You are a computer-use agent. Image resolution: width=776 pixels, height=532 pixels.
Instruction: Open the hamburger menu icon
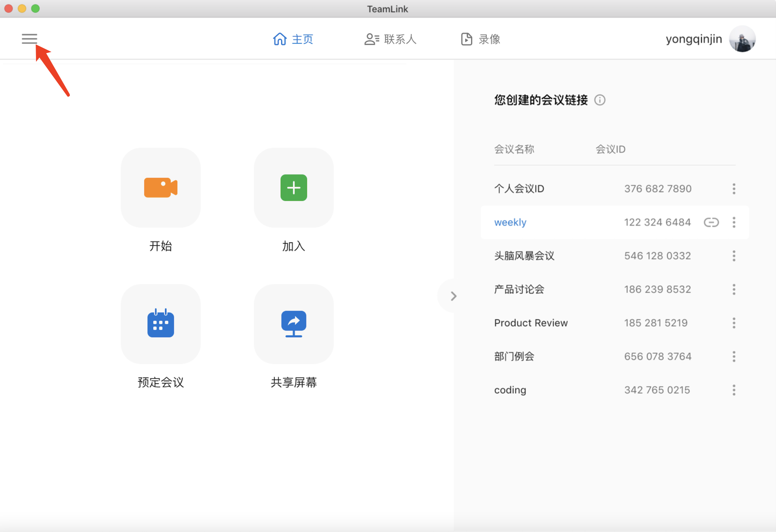[x=29, y=39]
